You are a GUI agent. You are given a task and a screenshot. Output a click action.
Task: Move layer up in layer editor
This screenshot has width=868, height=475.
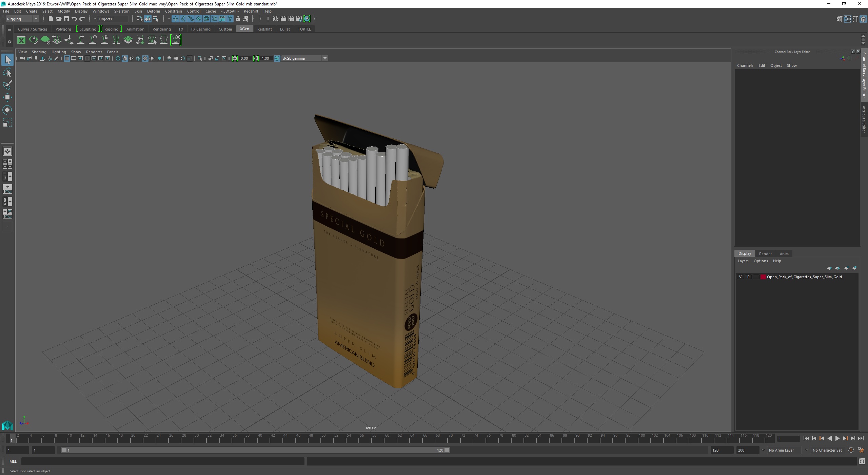click(829, 268)
